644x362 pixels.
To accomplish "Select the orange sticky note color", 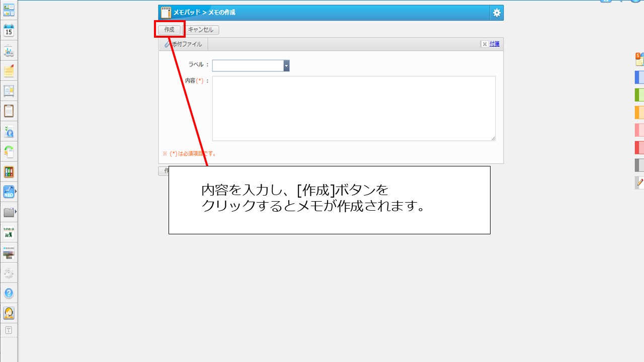I will pyautogui.click(x=639, y=112).
